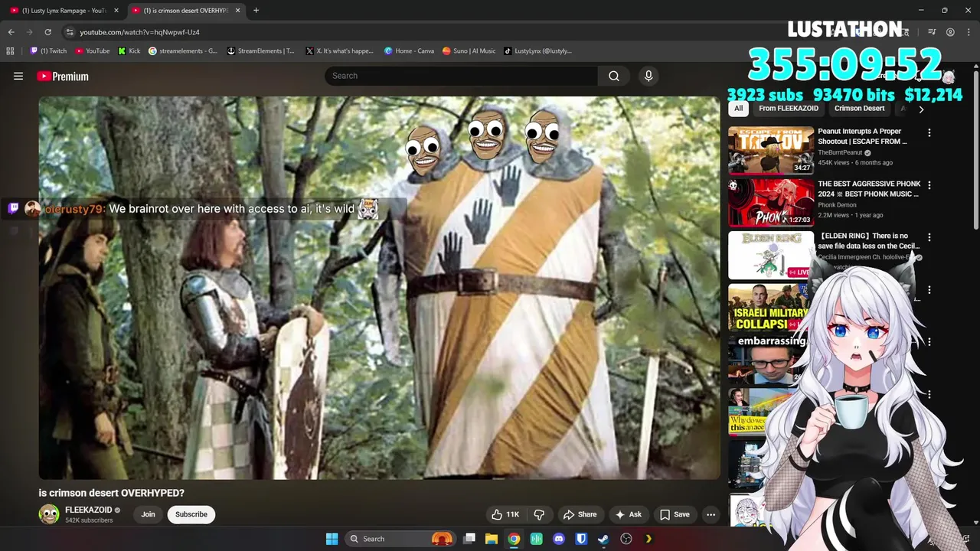Open ISRAELI MILITARY COLLAPSE video thumbnail
The height and width of the screenshot is (551, 980).
coord(768,308)
